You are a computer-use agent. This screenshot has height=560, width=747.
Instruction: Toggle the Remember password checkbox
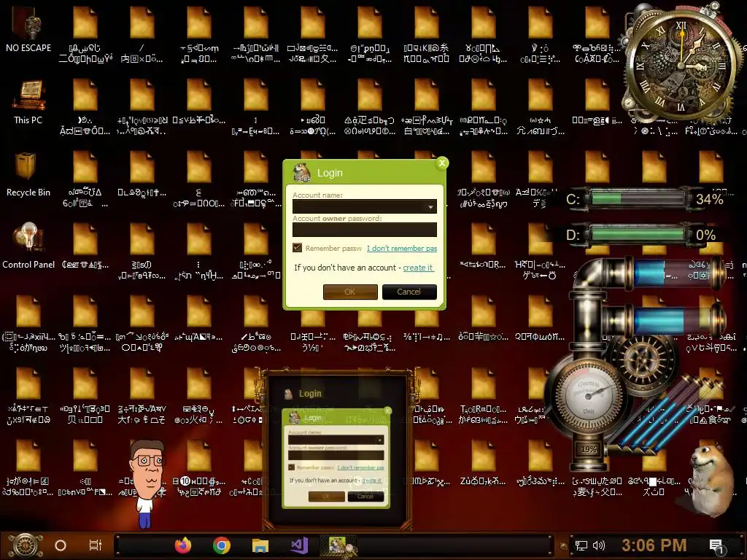(298, 248)
